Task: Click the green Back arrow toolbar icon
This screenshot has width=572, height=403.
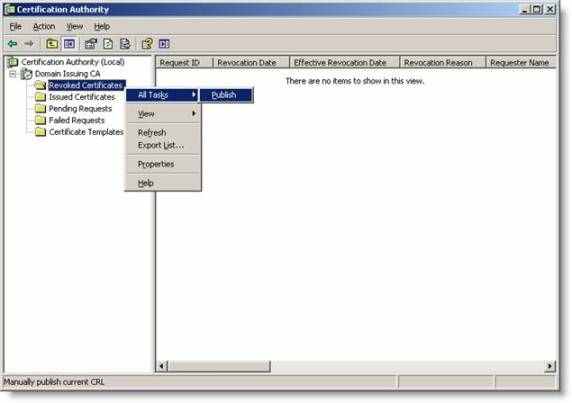Action: tap(12, 44)
